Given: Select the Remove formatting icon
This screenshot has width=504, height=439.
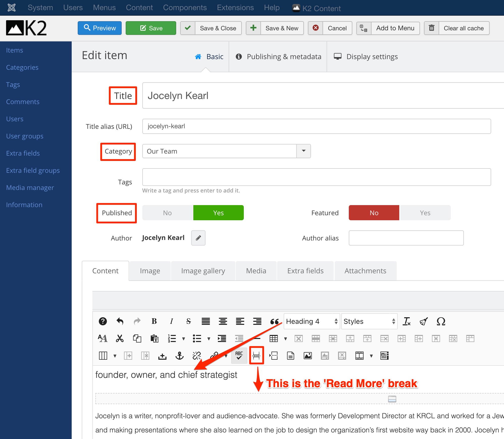Looking at the screenshot, I should (x=407, y=321).
